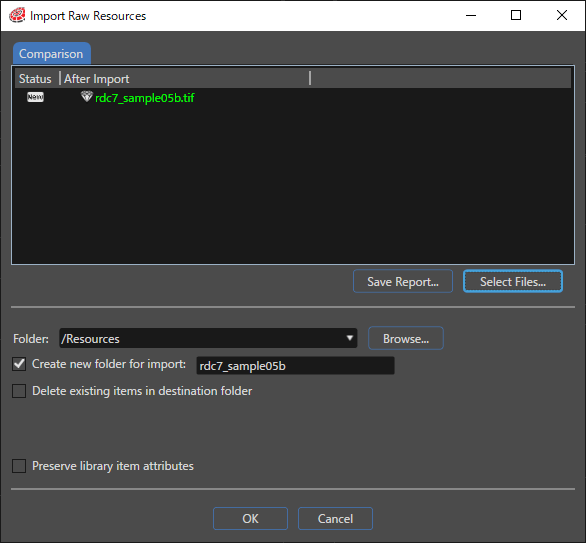Click the Save Report button
Screen dimensions: 586x543
click(403, 281)
